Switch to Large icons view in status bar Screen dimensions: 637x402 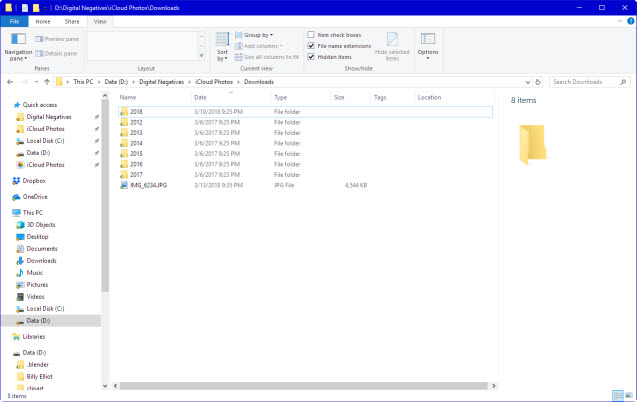[x=628, y=395]
